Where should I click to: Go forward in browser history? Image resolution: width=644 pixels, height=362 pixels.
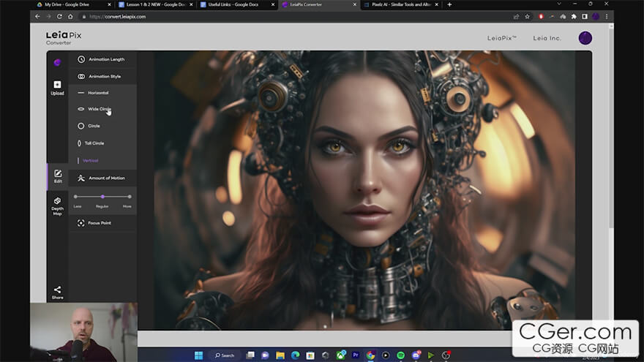[48, 16]
